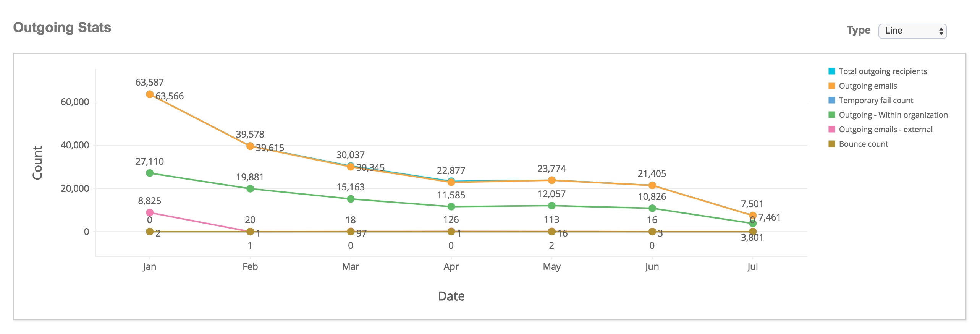Viewport: 980px width, 334px height.
Task: Hide the Bounce count series label
Action: point(863,144)
